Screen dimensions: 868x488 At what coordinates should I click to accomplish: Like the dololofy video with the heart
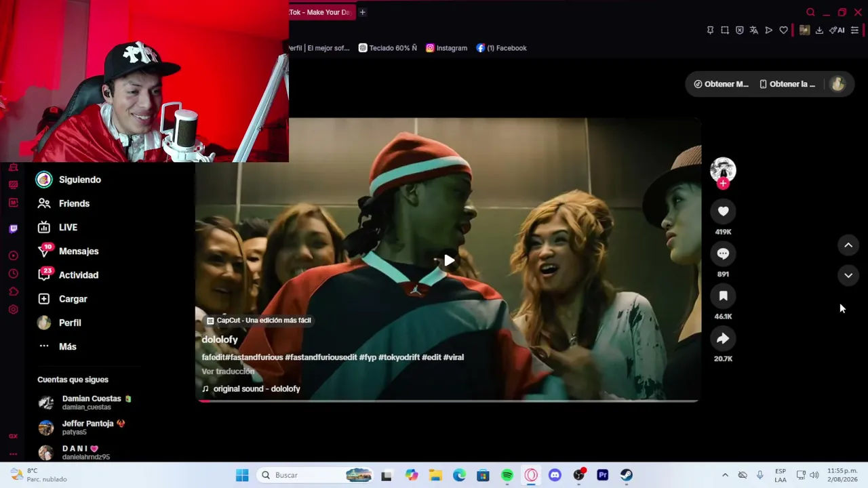coord(723,211)
